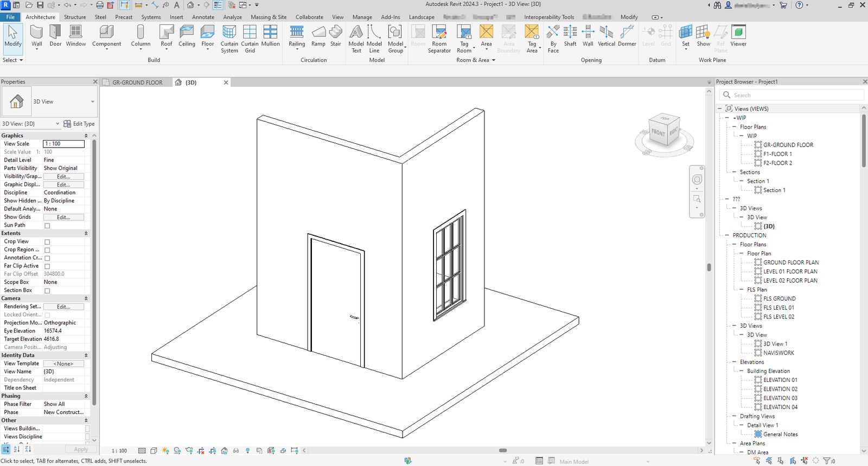Expand the Select panel dropdown
This screenshot has width=868, height=466.
point(13,60)
